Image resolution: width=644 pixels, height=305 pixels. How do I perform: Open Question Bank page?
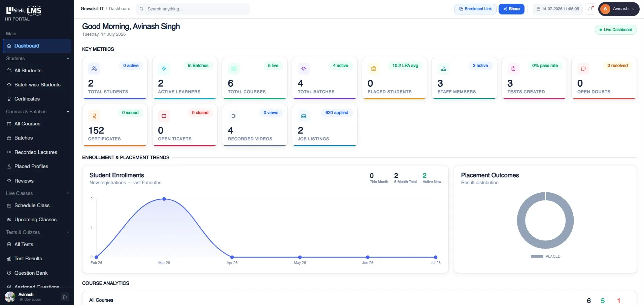point(37,273)
